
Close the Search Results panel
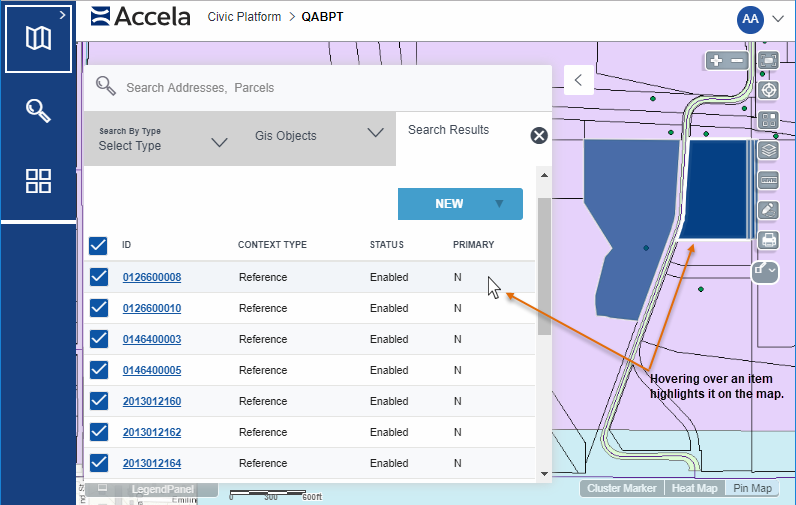click(x=539, y=136)
